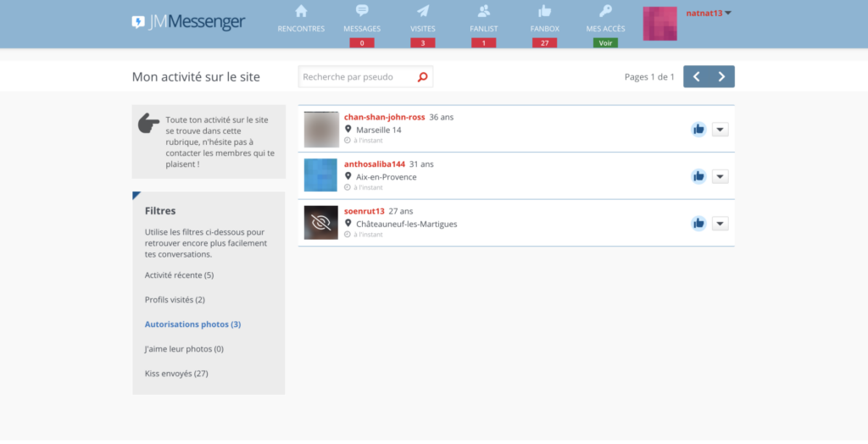Click the red search magnifier icon

(x=422, y=77)
